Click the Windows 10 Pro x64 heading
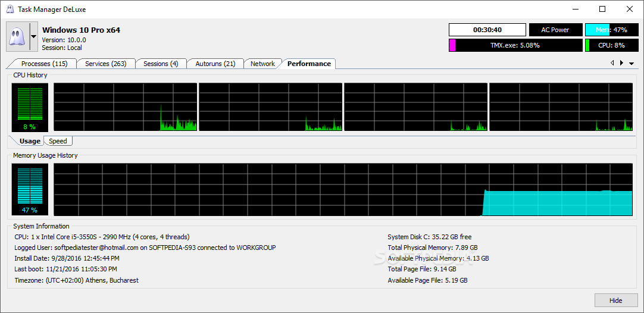Image resolution: width=644 pixels, height=313 pixels. 82,30
